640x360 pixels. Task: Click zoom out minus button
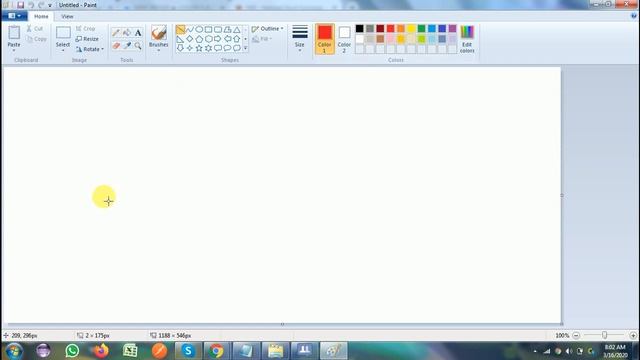(576, 336)
